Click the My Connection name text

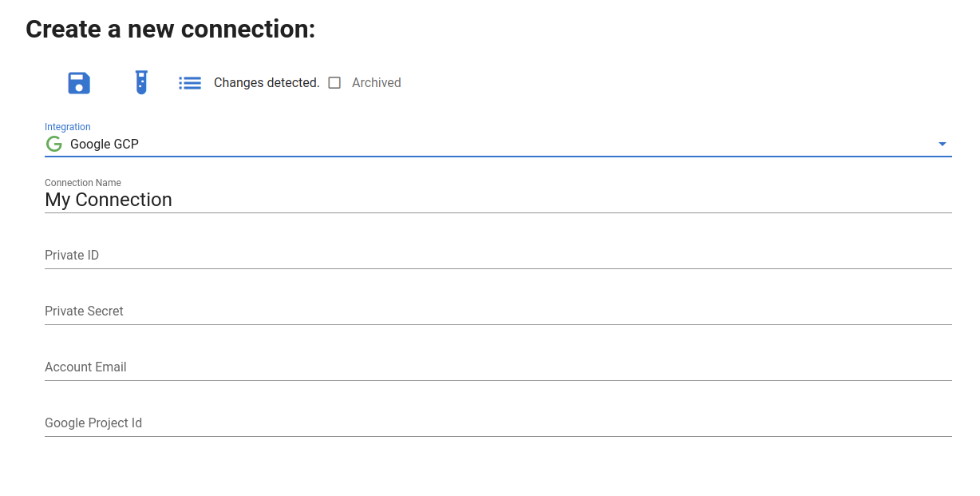[109, 200]
